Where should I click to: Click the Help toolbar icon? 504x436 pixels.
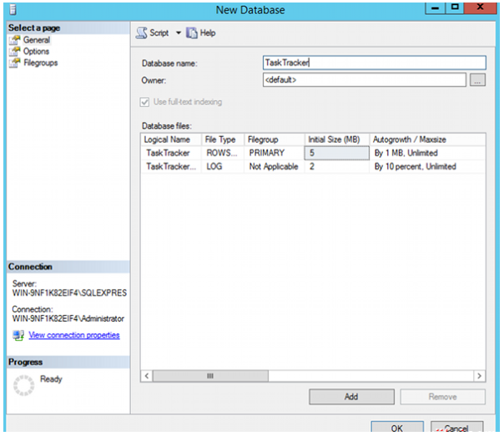pos(192,33)
